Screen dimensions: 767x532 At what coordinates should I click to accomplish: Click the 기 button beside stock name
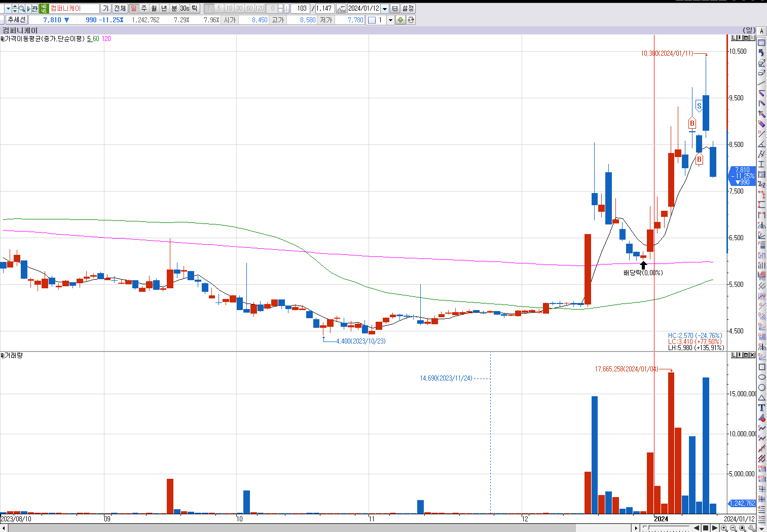105,9
